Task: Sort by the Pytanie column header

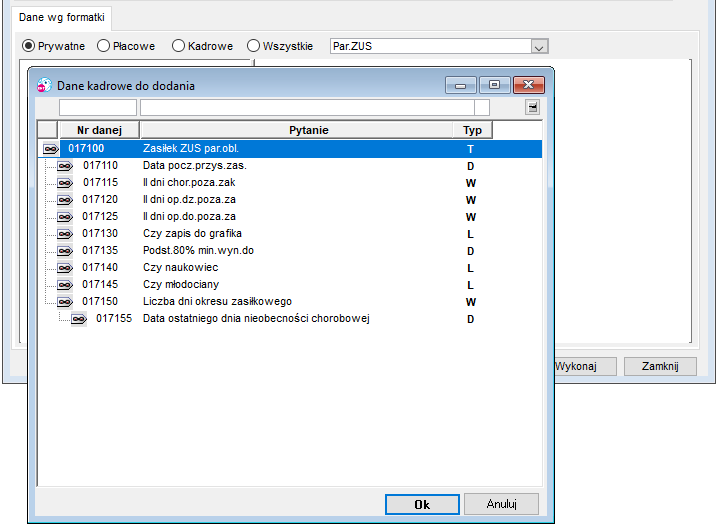Action: pos(297,130)
